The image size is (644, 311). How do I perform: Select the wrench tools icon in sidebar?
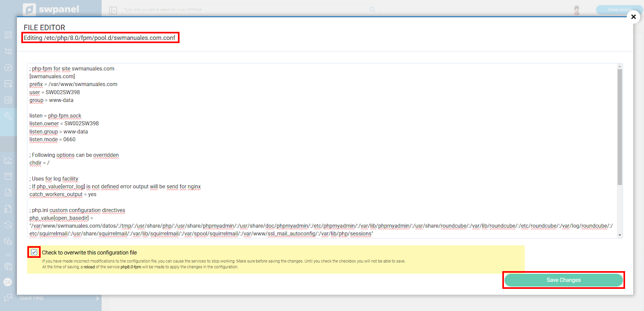pos(8,116)
